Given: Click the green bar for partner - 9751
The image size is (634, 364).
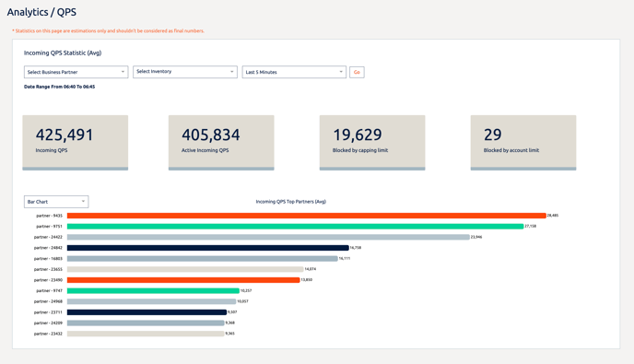Looking at the screenshot, I should click(x=295, y=226).
